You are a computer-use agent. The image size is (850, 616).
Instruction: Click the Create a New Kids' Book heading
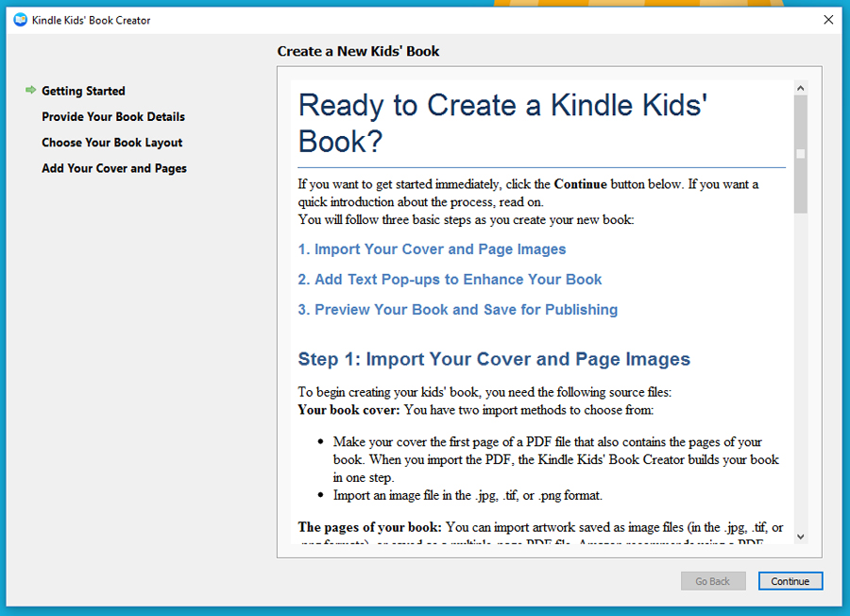click(x=358, y=52)
